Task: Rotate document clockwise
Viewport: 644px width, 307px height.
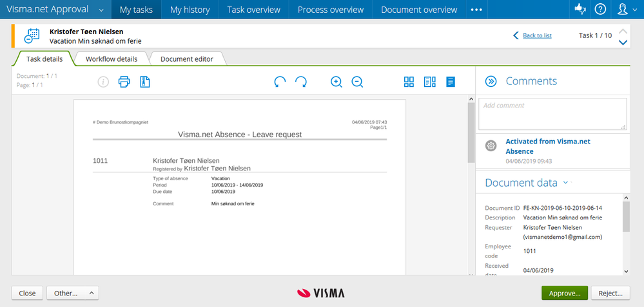Action: coord(301,82)
